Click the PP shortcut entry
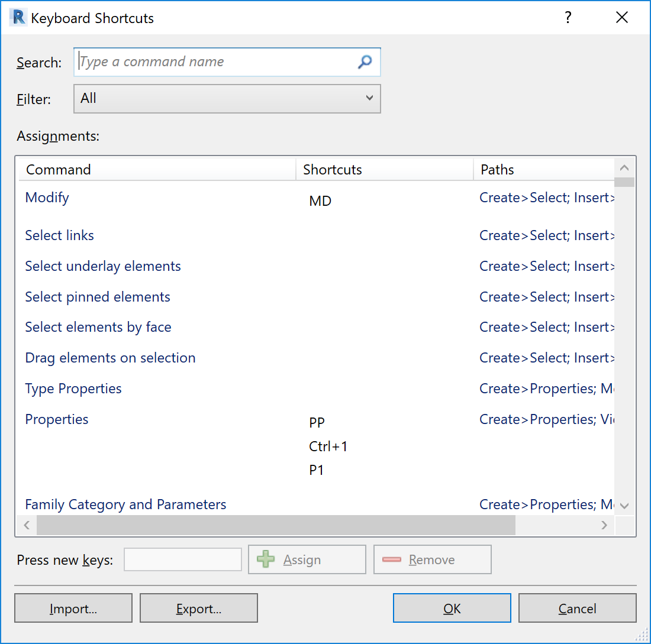The height and width of the screenshot is (644, 651). (x=317, y=422)
